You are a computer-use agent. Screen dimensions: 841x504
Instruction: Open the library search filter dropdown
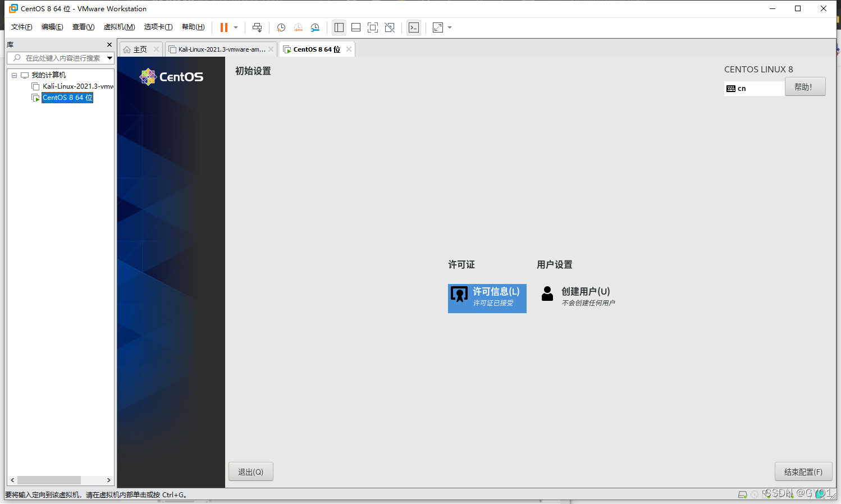(109, 58)
